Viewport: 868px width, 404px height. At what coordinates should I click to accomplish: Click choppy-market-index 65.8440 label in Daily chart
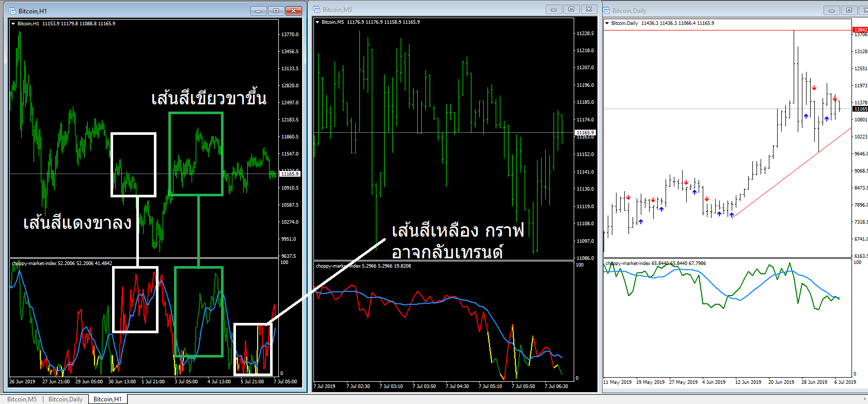click(x=655, y=263)
